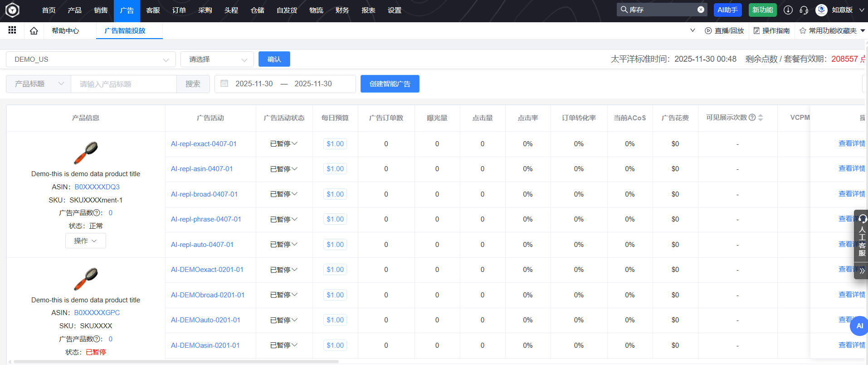This screenshot has height=365, width=868.
Task: Click the download icon in top bar
Action: pyautogui.click(x=788, y=10)
